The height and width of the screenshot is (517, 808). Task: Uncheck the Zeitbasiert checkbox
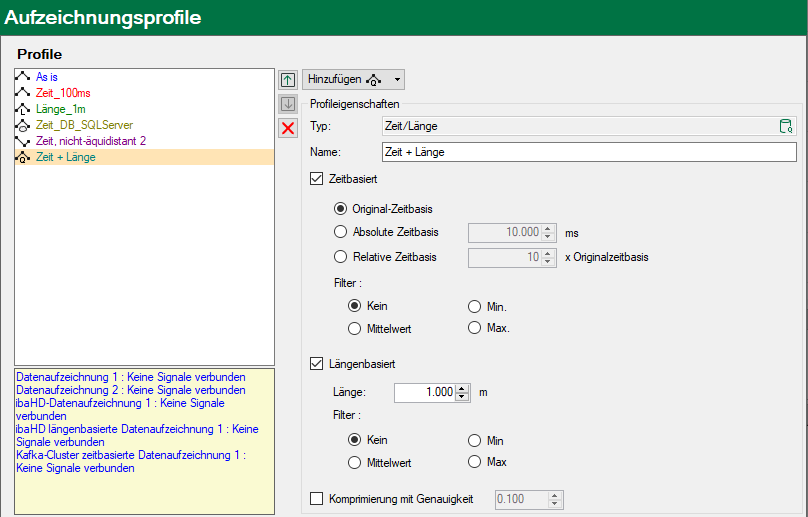coord(317,178)
